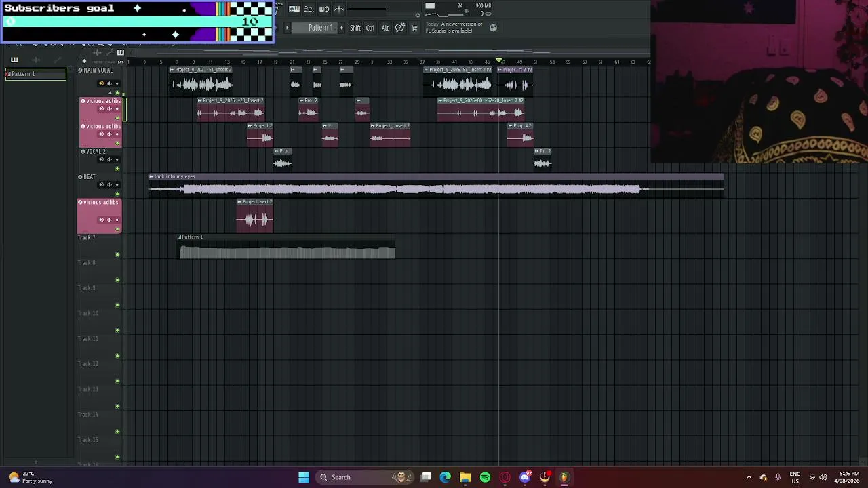The image size is (868, 488).
Task: Open Opera browser from the taskbar
Action: coord(505,477)
